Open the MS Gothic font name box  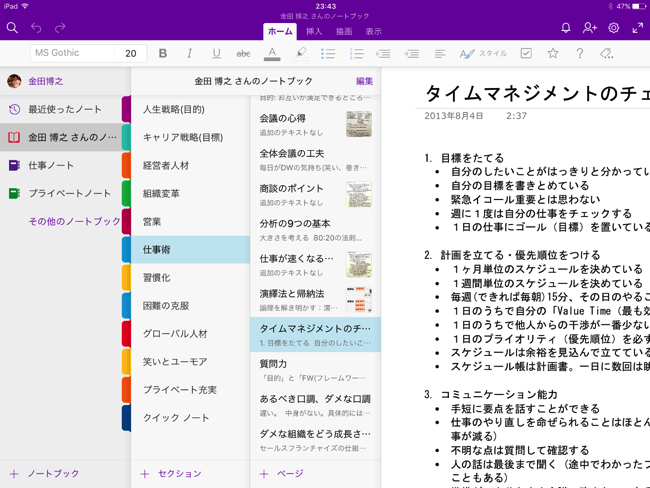70,54
